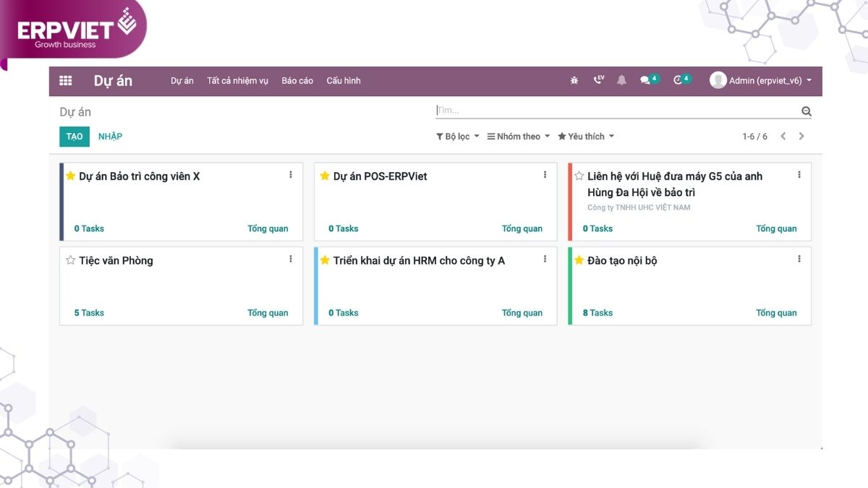Viewport: 868px width, 488px height.
Task: Click into the Tìm search field
Action: (615, 111)
